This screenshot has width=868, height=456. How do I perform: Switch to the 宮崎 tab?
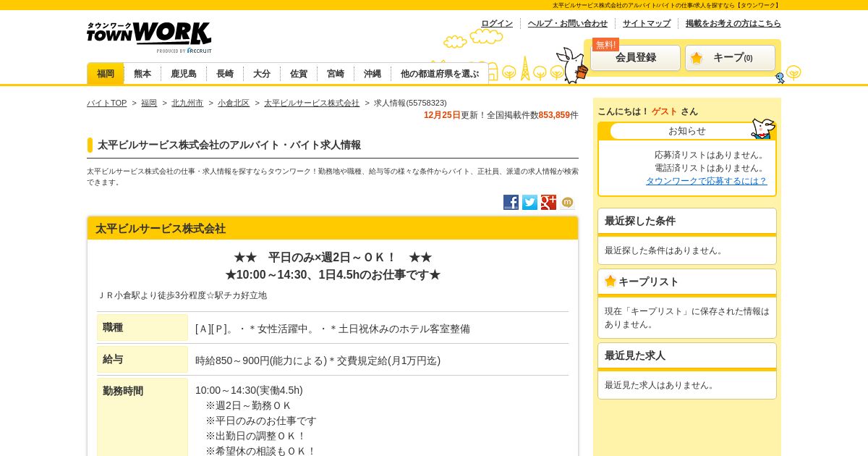click(x=336, y=74)
